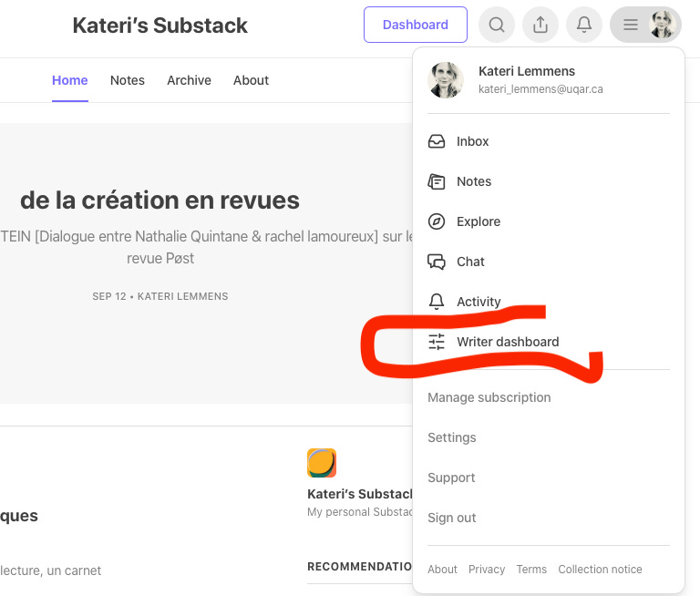
Task: Open the Terms footer link
Action: click(x=531, y=570)
